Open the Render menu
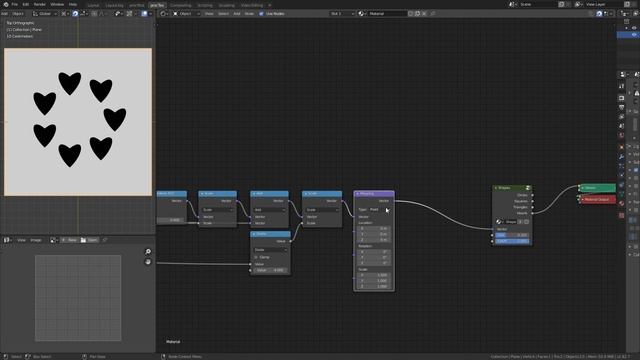 [x=40, y=4]
